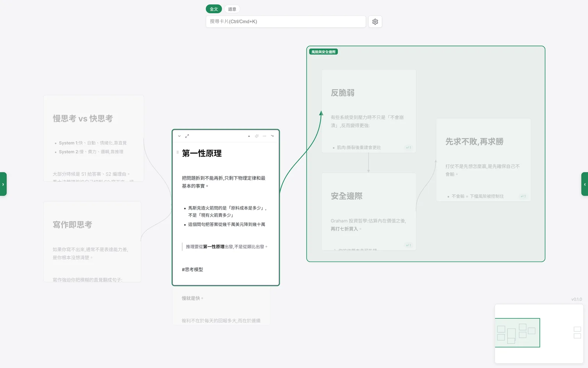Expand the 第一性原理 card to fullscreen
This screenshot has width=588, height=368.
187,136
